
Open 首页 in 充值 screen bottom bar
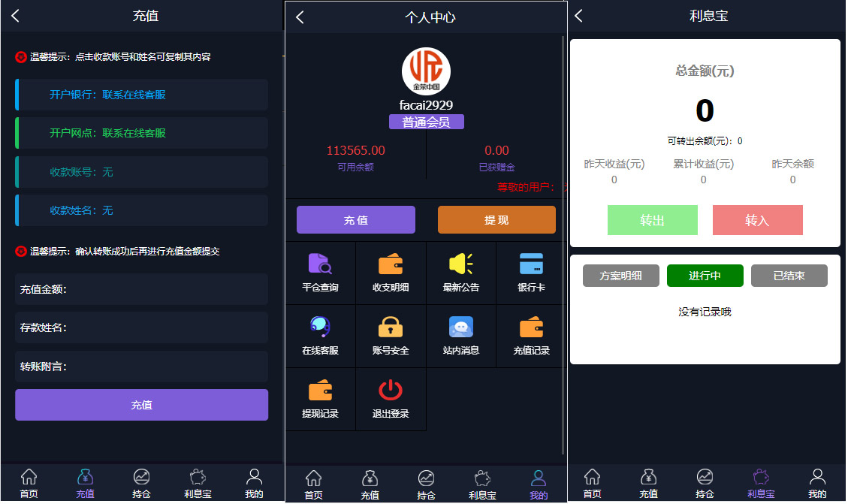pos(29,483)
